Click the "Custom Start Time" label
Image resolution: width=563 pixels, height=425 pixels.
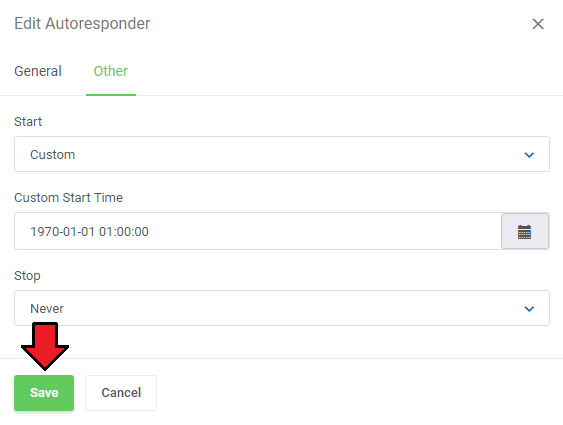click(x=68, y=198)
